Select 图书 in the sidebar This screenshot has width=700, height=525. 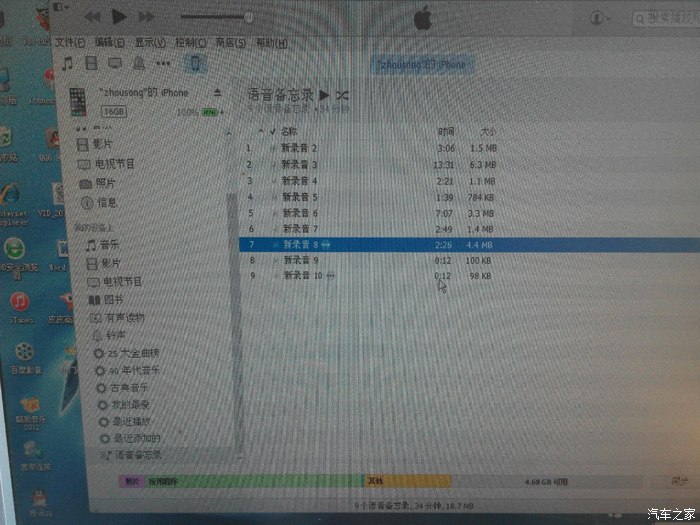tap(106, 300)
